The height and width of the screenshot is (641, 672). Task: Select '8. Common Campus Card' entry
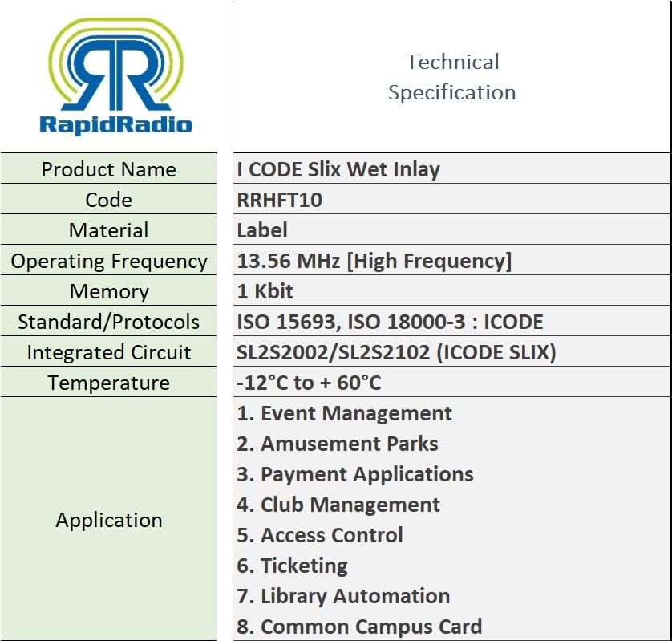pos(359,627)
